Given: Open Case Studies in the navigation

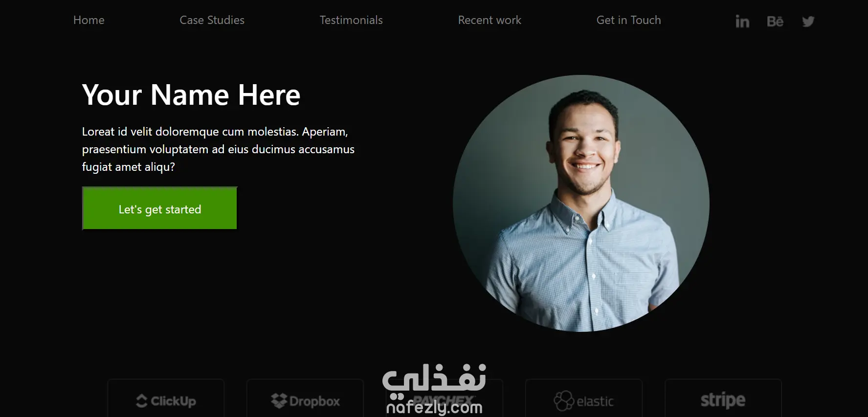Looking at the screenshot, I should click(212, 20).
